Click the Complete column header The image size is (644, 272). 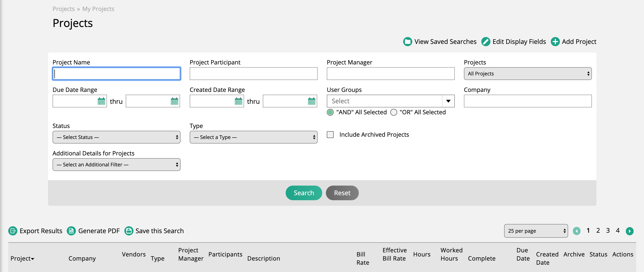pos(482,258)
